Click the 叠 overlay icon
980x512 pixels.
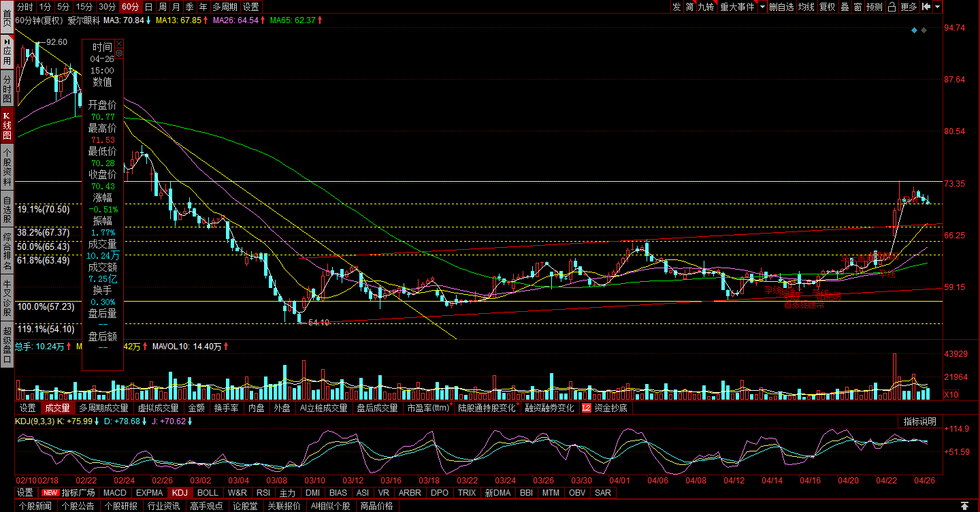(845, 7)
